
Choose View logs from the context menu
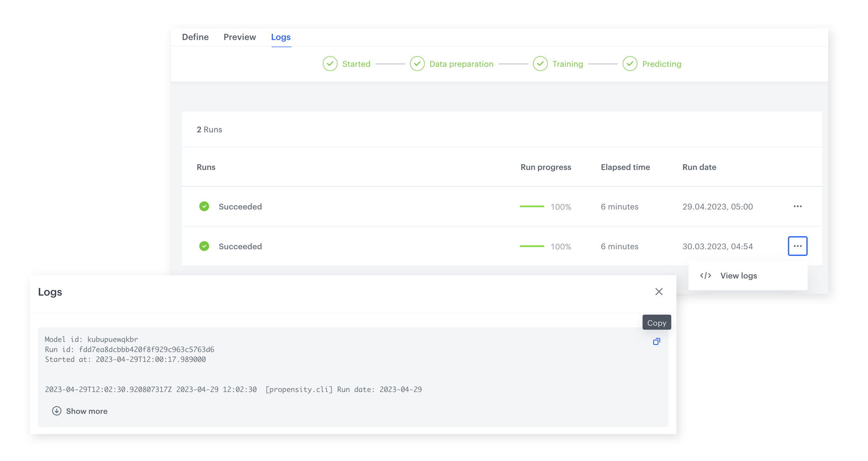click(738, 276)
